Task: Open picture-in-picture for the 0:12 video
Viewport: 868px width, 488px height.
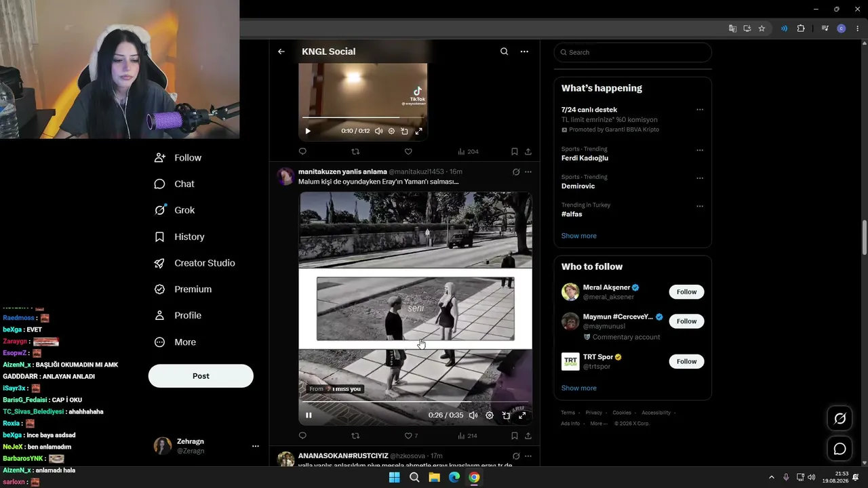Action: [x=405, y=131]
